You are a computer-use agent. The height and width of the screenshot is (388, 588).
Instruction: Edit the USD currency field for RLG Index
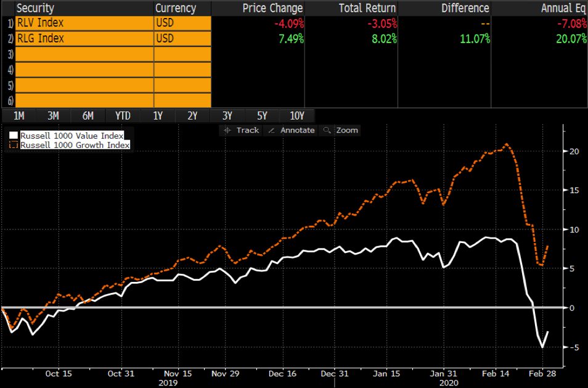tap(182, 39)
